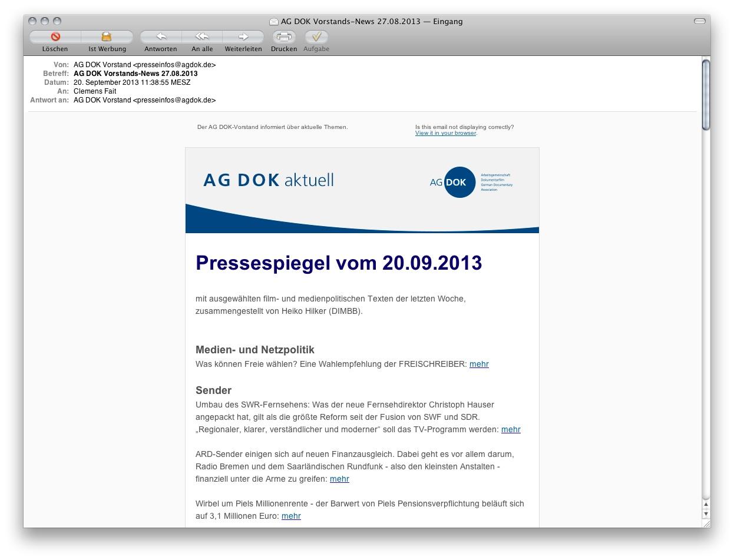Click 'Der AG DOK-Vorstand informiert' preheader text
Image resolution: width=734 pixels, height=560 pixels.
(273, 127)
